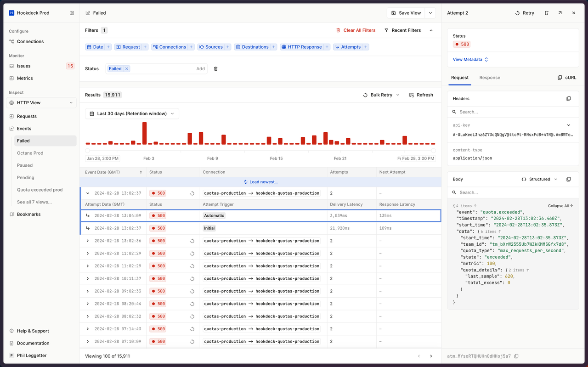
Task: Click the left handle of the date range slider
Action: [x=88, y=151]
